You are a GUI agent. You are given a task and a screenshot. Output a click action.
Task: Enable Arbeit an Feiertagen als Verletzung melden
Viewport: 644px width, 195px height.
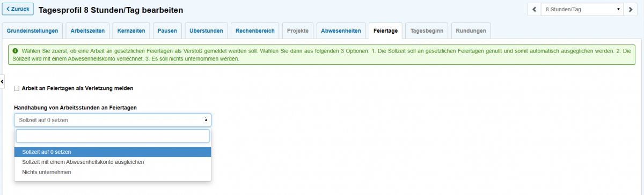[x=17, y=88]
